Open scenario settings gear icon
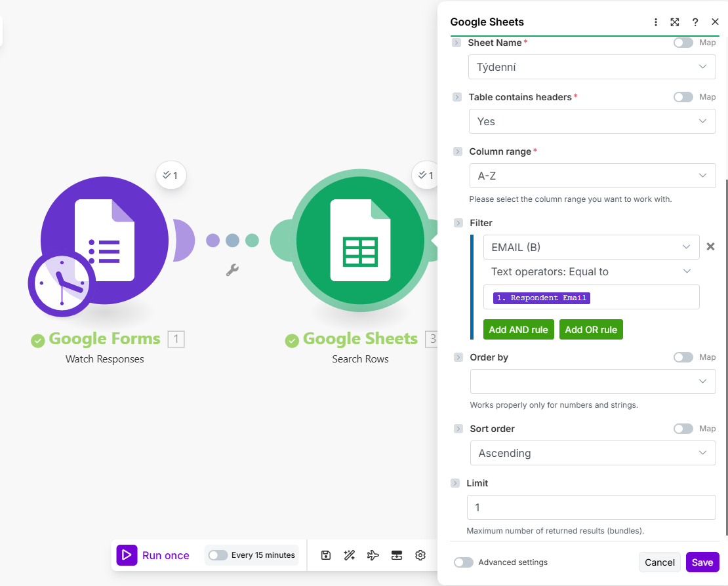The height and width of the screenshot is (586, 728). point(420,555)
